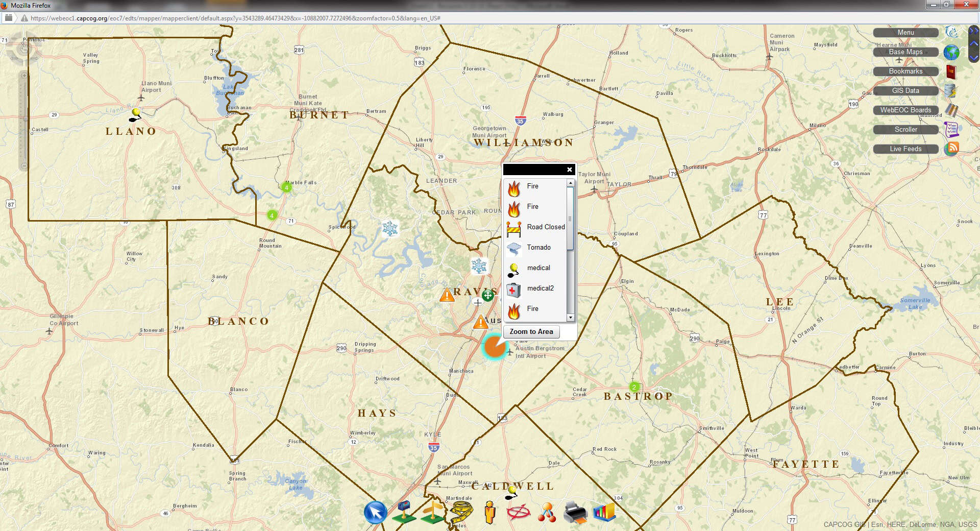Open the WebEOC Boards panel
980x531 pixels.
pyautogui.click(x=906, y=110)
